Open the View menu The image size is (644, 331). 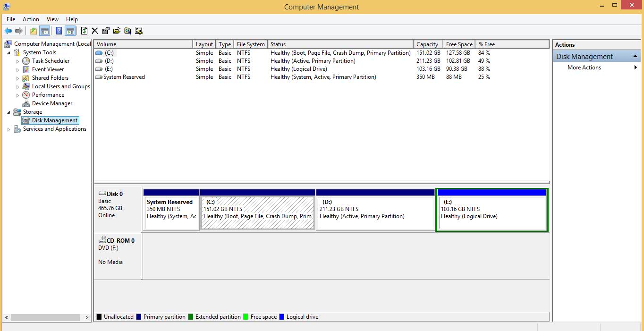pos(52,19)
